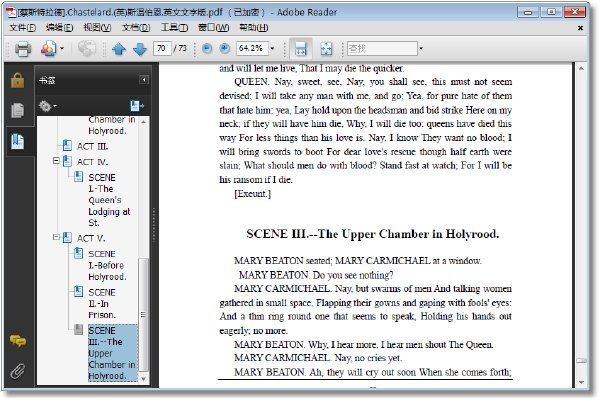600x401 pixels.
Task: Click the security lock icon in sidebar
Action: tap(18, 80)
